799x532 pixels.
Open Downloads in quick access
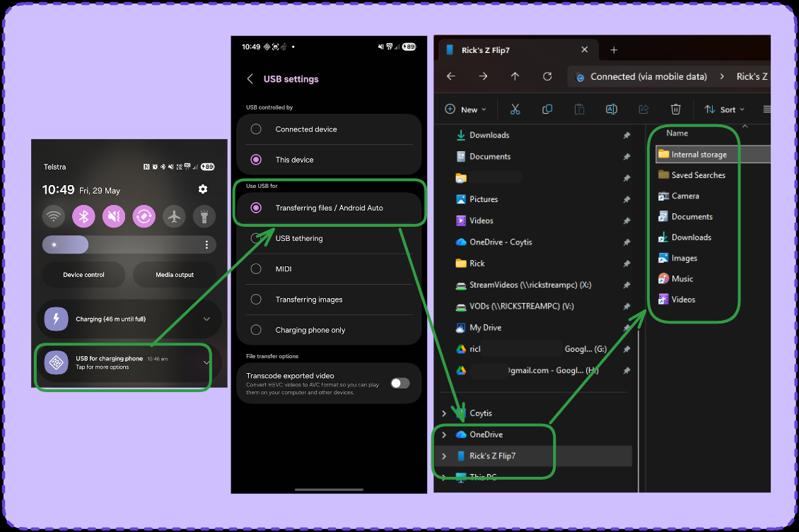[x=489, y=135]
